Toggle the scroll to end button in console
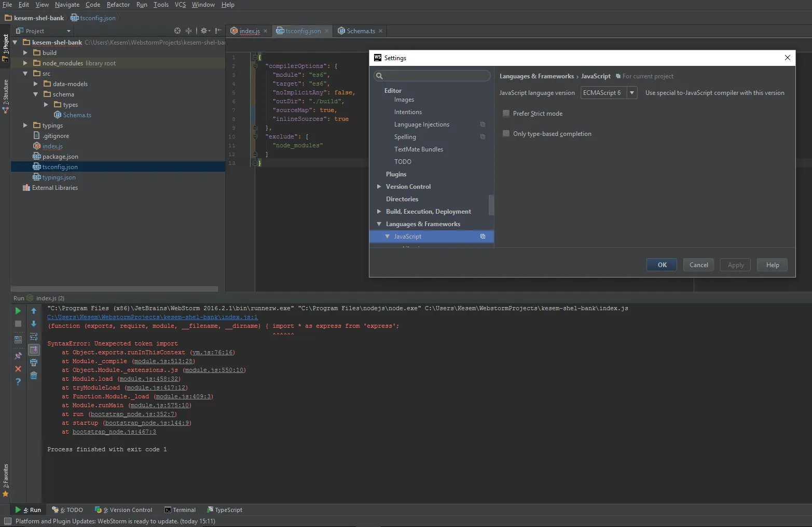 click(34, 350)
